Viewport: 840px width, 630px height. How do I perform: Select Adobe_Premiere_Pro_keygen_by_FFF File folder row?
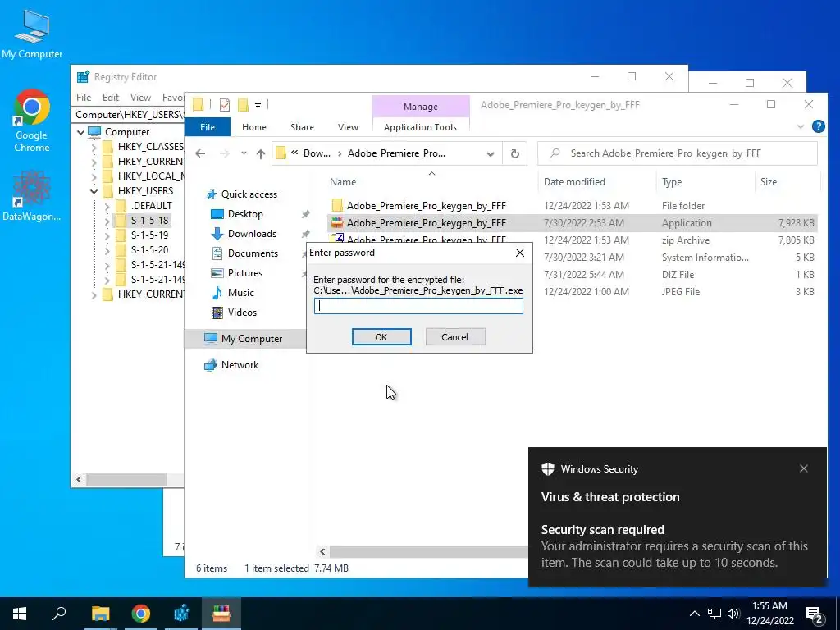572,206
